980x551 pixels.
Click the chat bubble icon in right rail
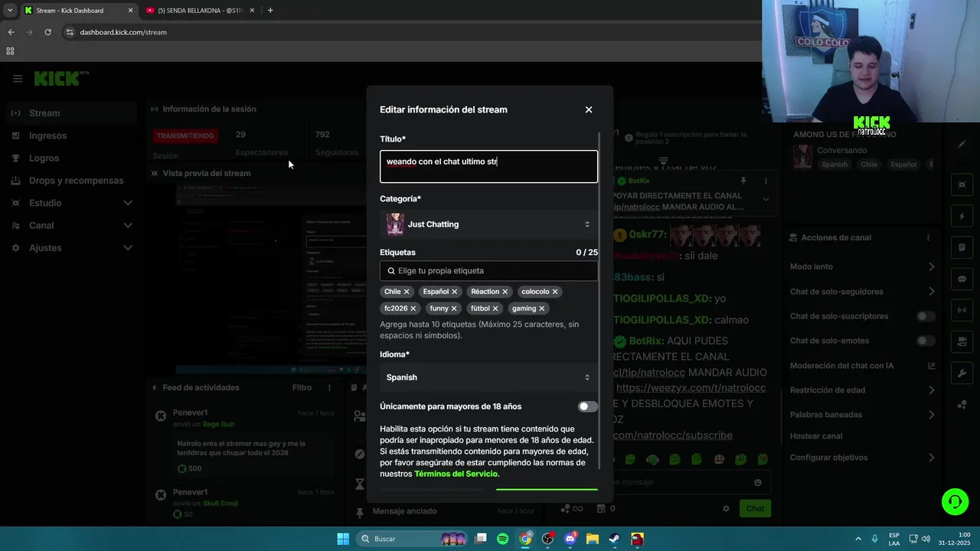(x=962, y=279)
